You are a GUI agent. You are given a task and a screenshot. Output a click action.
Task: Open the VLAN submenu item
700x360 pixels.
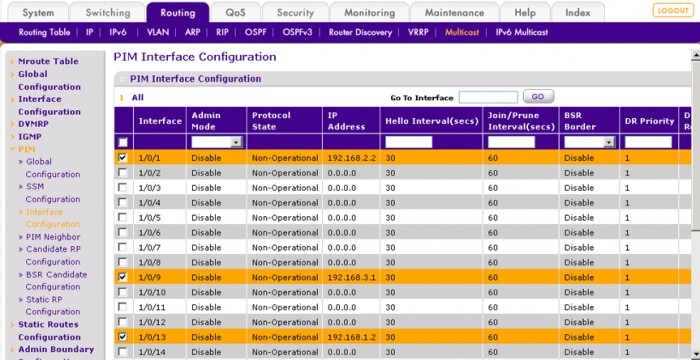click(x=158, y=32)
